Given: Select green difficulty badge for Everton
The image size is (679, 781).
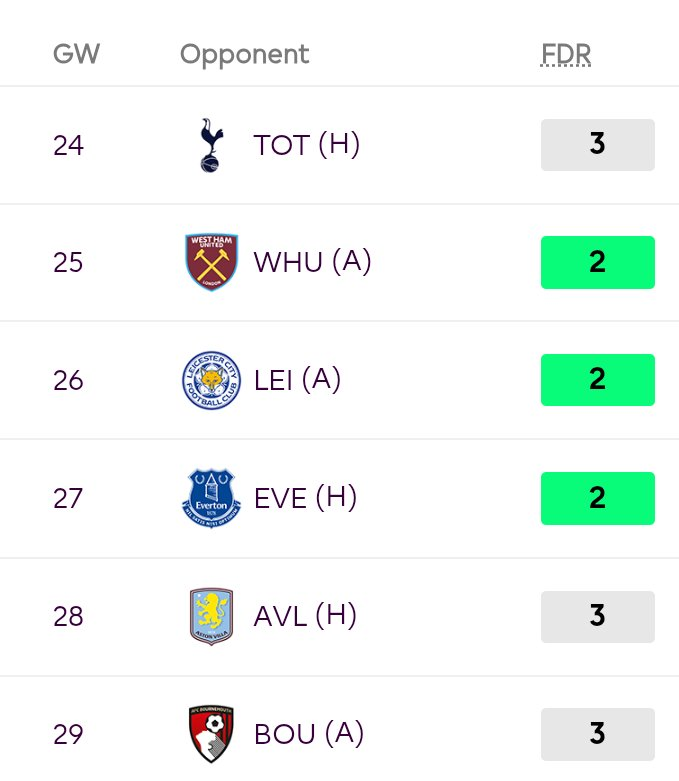Looking at the screenshot, I should (598, 498).
